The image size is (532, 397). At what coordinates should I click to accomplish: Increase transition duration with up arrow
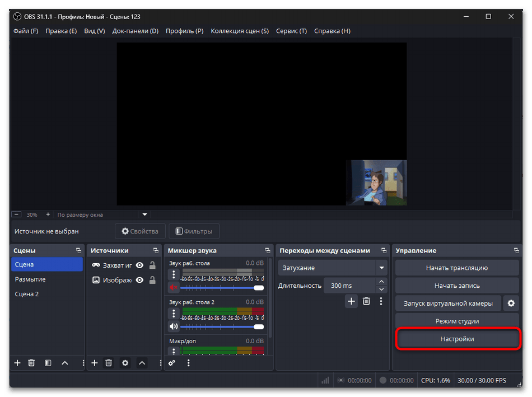[x=381, y=282]
